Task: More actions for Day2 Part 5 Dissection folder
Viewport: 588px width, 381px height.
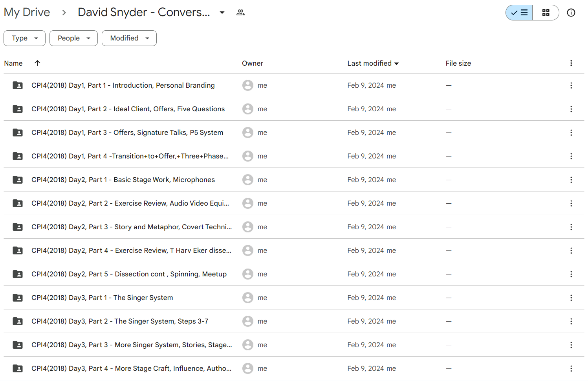Action: click(571, 274)
